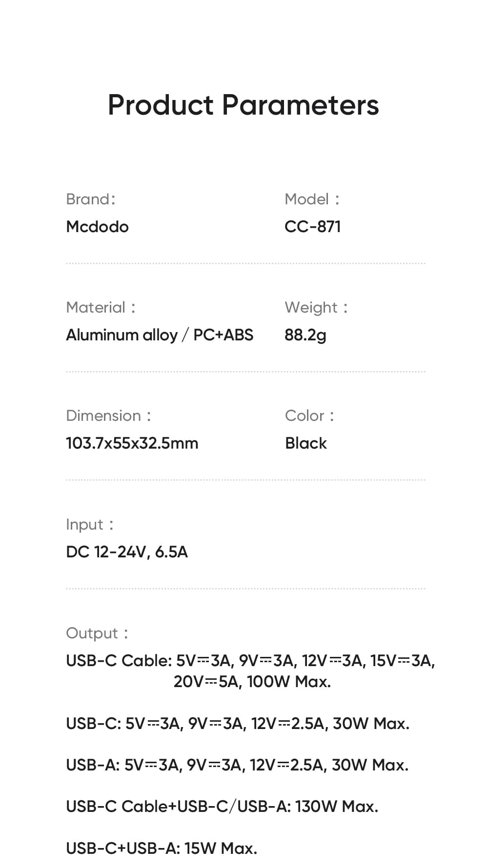Image resolution: width=488 pixels, height=868 pixels.
Task: Select the Weight label
Action: point(316,308)
